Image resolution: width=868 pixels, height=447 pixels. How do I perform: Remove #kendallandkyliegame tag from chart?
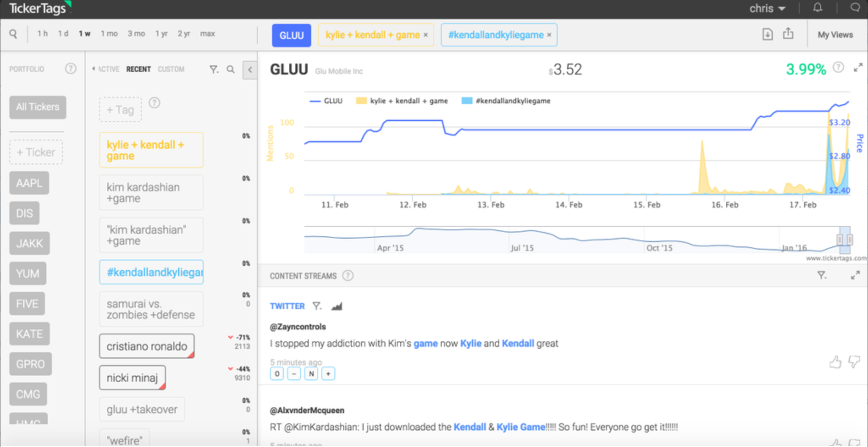click(x=549, y=35)
